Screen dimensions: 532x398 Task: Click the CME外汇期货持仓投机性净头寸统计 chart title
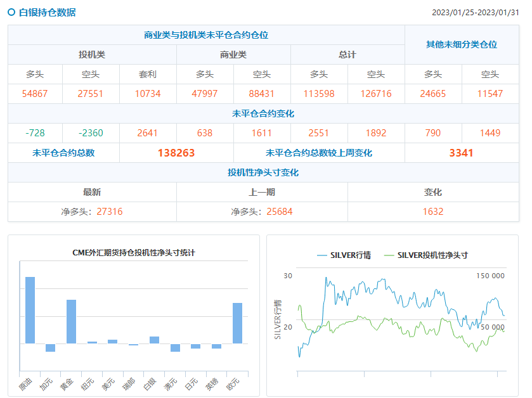click(134, 252)
